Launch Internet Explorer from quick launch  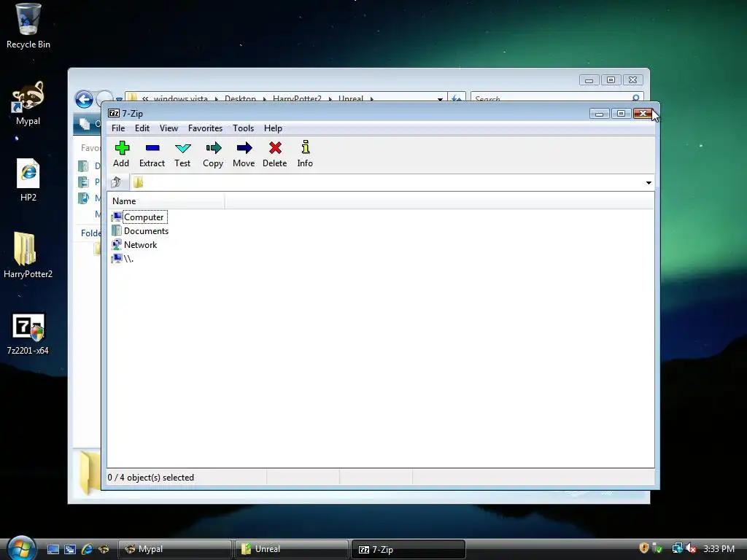tap(87, 549)
